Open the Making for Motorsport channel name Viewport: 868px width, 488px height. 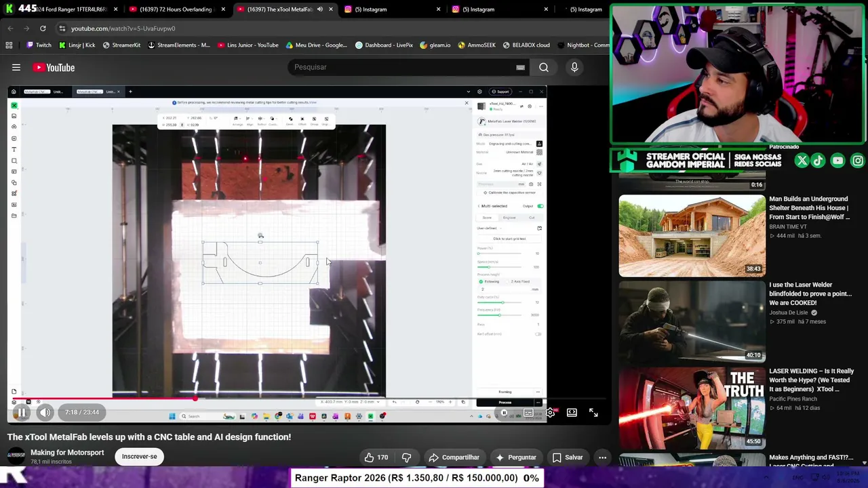67,452
